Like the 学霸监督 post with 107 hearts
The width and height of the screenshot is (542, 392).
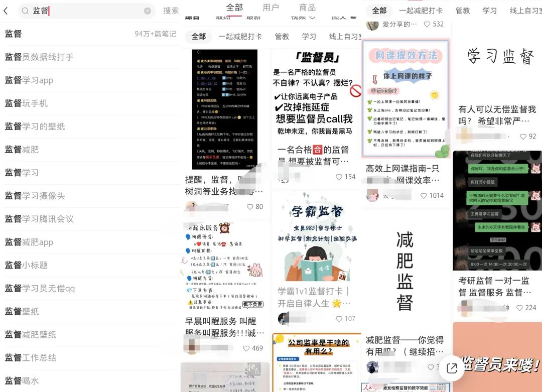(x=339, y=318)
